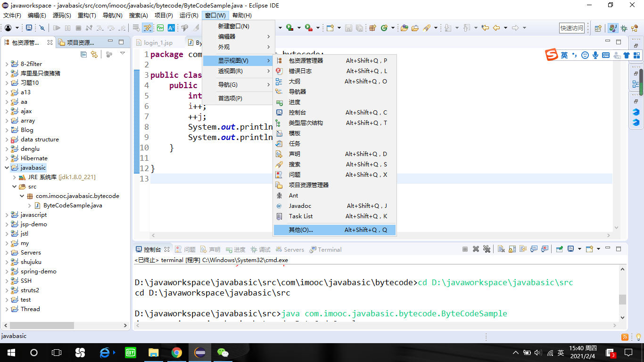Image resolution: width=644 pixels, height=362 pixels.
Task: Maximize the console panel
Action: (619, 249)
